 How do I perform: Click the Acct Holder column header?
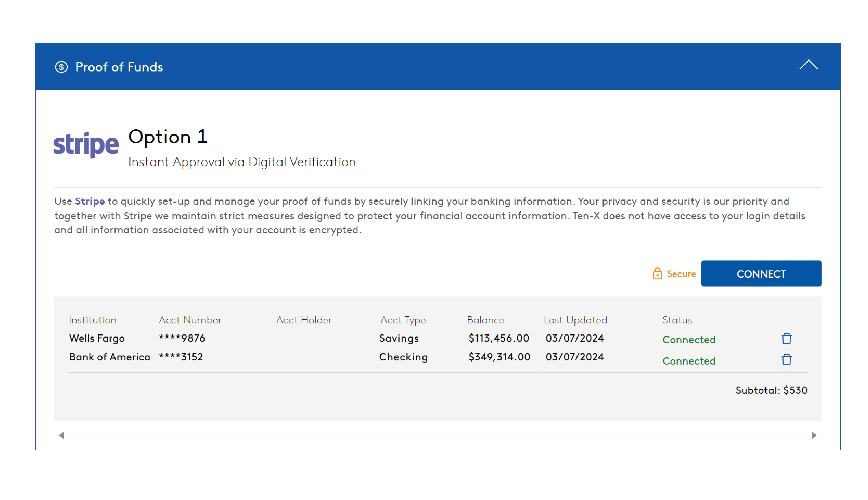[x=304, y=320]
